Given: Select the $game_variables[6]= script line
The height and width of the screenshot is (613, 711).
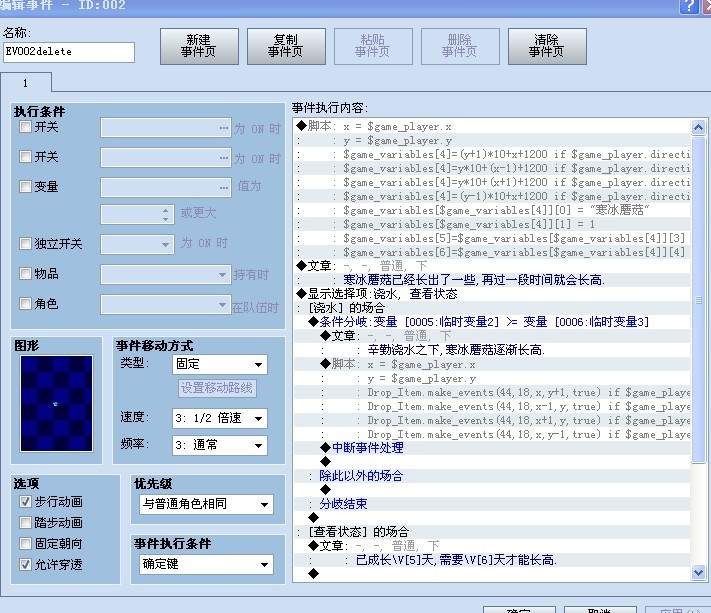Looking at the screenshot, I should [492, 253].
